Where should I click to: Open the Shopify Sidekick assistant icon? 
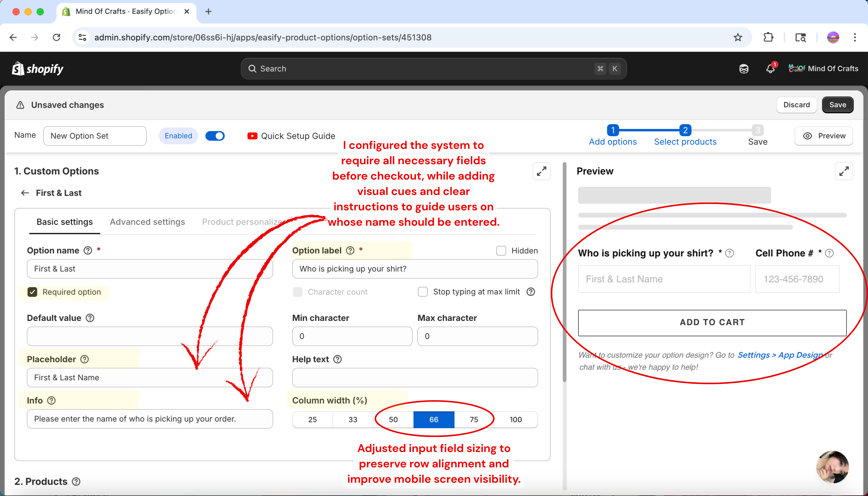coord(744,68)
